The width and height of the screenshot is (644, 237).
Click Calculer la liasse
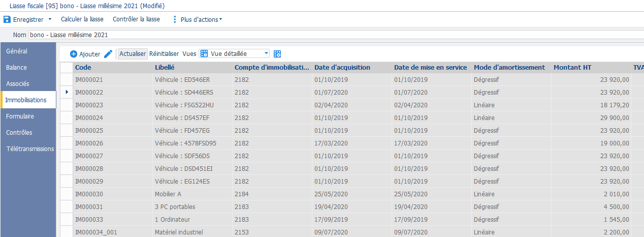tap(82, 19)
